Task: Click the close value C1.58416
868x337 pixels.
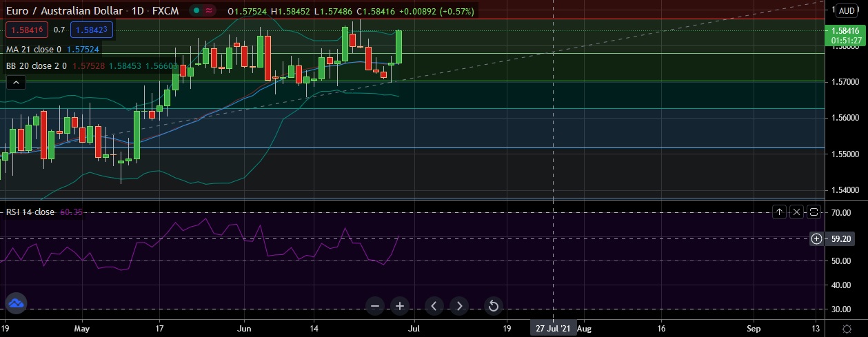Action: pyautogui.click(x=376, y=11)
